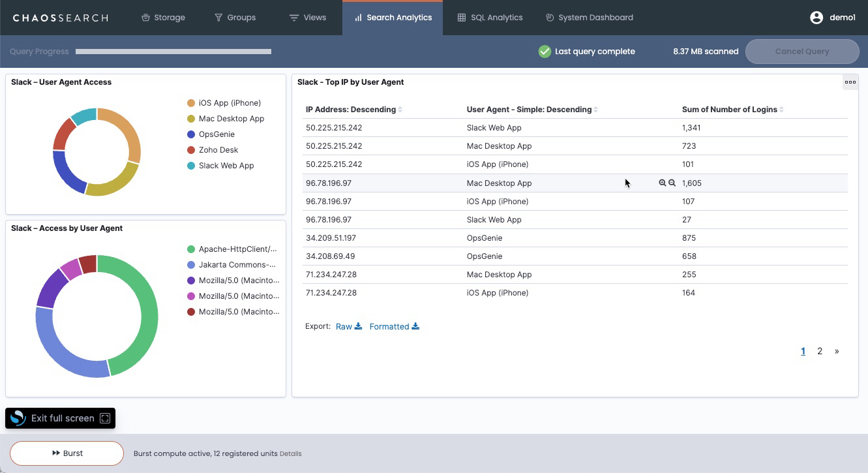Open burst compute Details link
Image resolution: width=868 pixels, height=473 pixels.
click(x=292, y=453)
